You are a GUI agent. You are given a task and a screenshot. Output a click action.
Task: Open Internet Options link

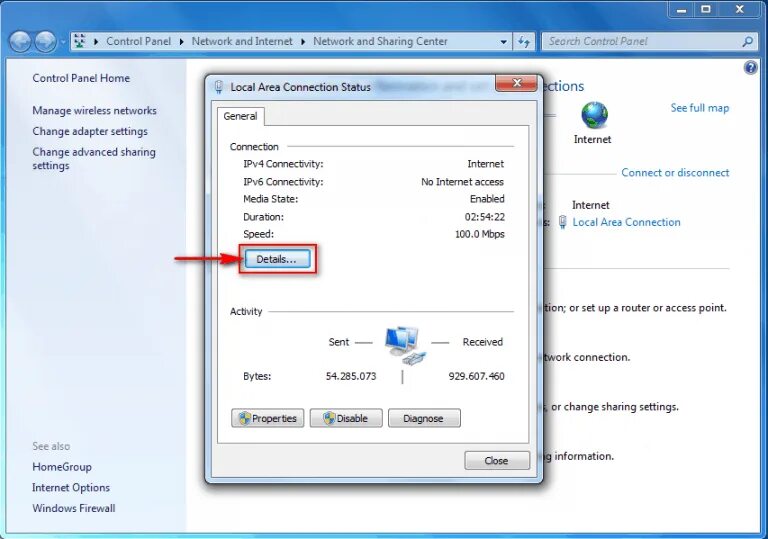(71, 488)
